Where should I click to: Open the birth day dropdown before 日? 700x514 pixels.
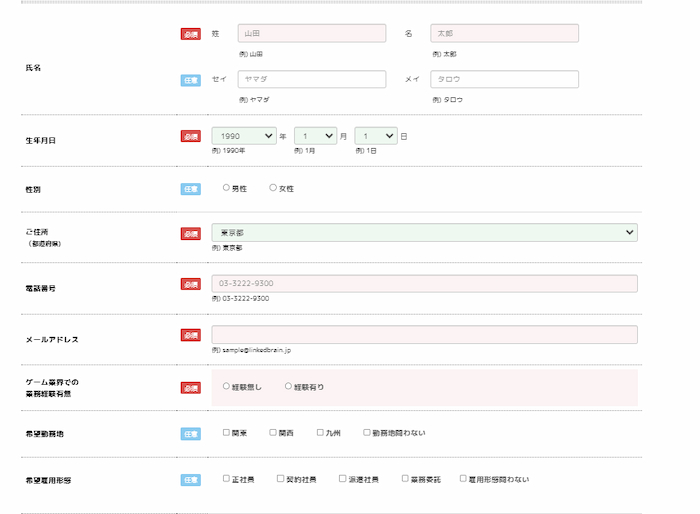point(376,136)
